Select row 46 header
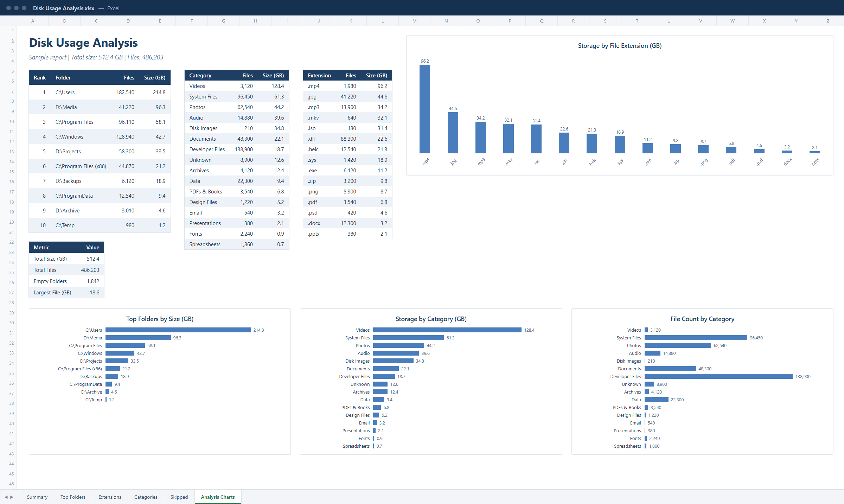This screenshot has width=844, height=504. pyautogui.click(x=8, y=484)
